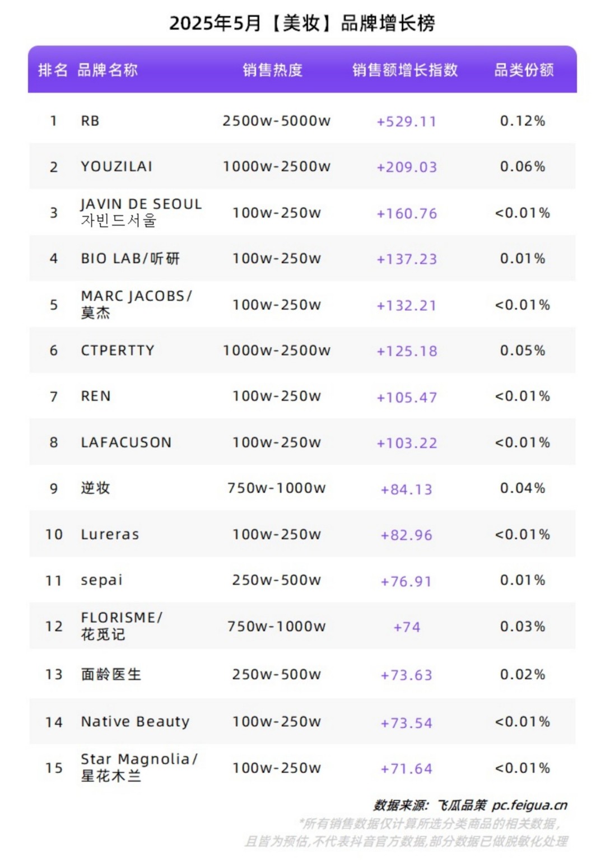The height and width of the screenshot is (868, 605).
Task: Click the 排名 column header
Action: (x=53, y=70)
